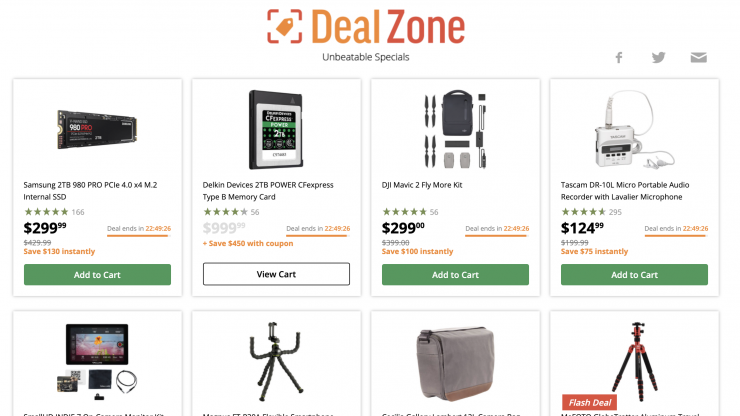Viewport: 740px width, 416px height.
Task: Click the Facebook share icon
Action: (619, 58)
